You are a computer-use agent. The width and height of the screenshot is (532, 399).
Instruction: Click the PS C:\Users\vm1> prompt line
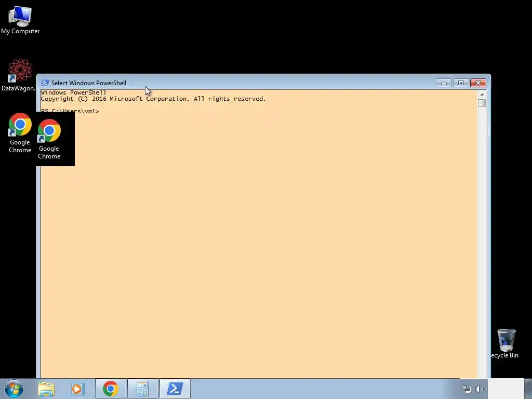click(70, 111)
